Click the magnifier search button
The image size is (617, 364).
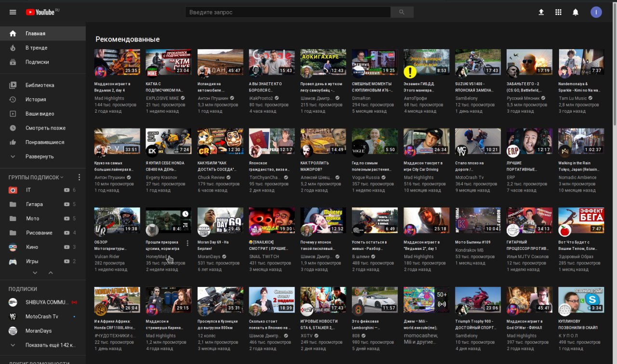click(x=402, y=12)
